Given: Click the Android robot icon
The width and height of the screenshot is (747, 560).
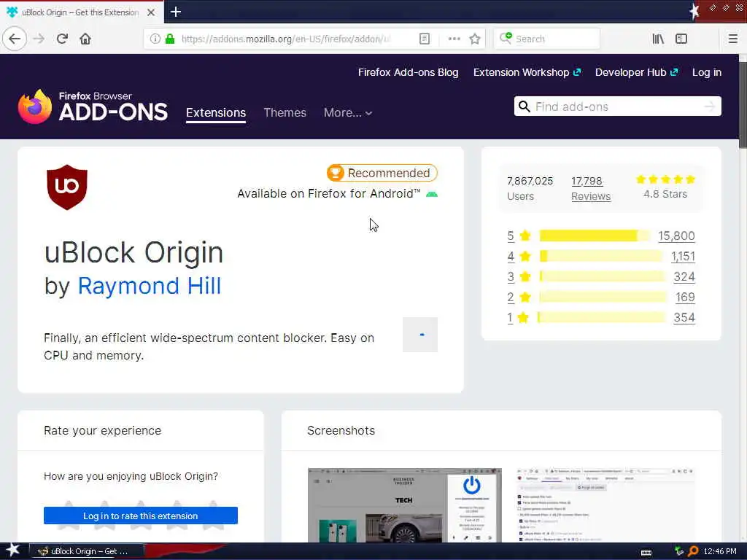Looking at the screenshot, I should 432,194.
